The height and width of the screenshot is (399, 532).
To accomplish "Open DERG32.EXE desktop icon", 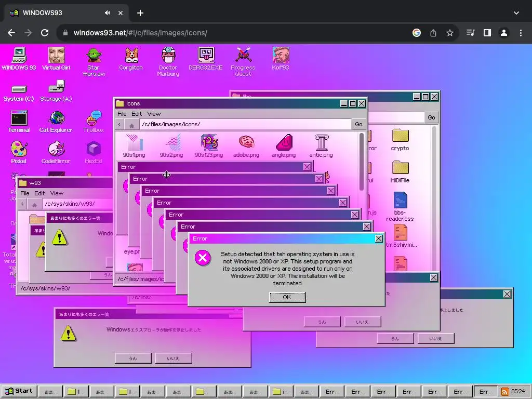I will point(206,59).
